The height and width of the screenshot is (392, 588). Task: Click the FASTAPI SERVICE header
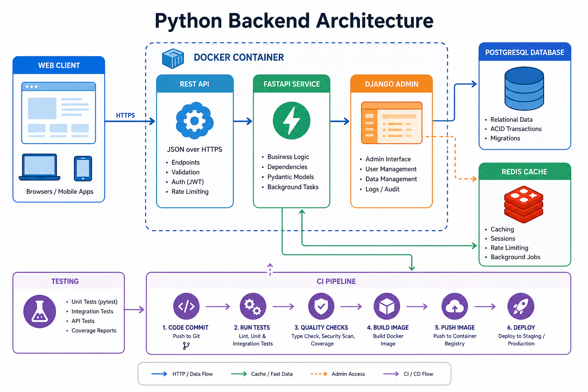(292, 84)
